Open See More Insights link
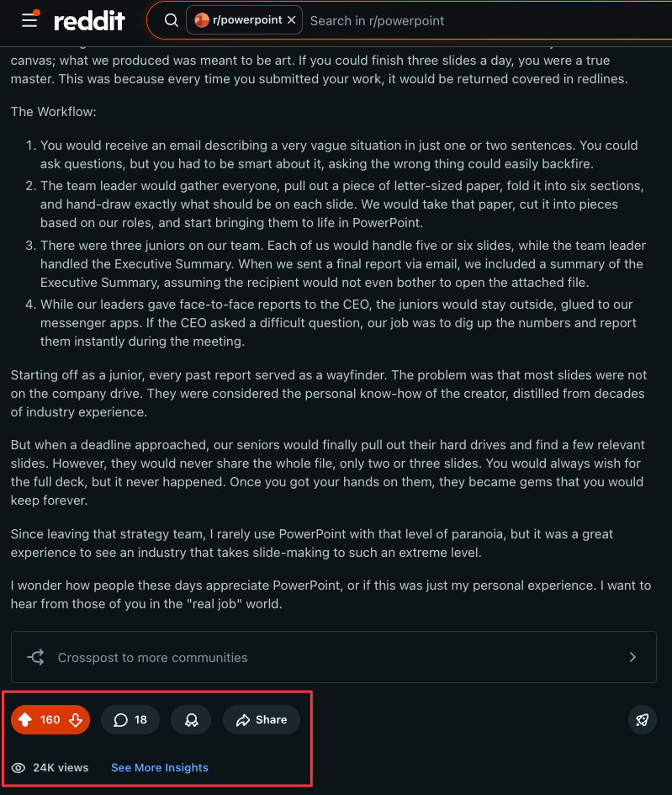Screen dimensions: 672x795 tap(160, 767)
